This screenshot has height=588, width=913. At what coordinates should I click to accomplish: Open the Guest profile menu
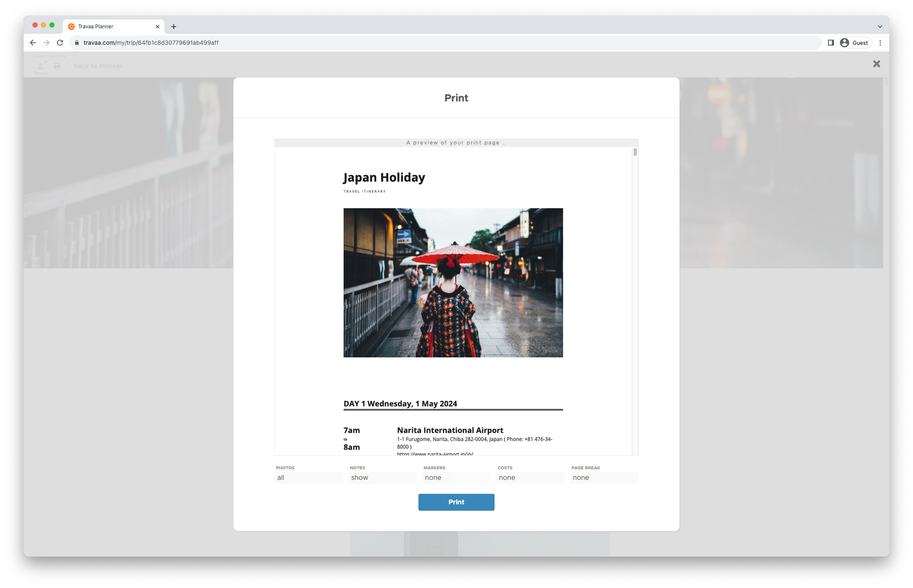pos(855,43)
